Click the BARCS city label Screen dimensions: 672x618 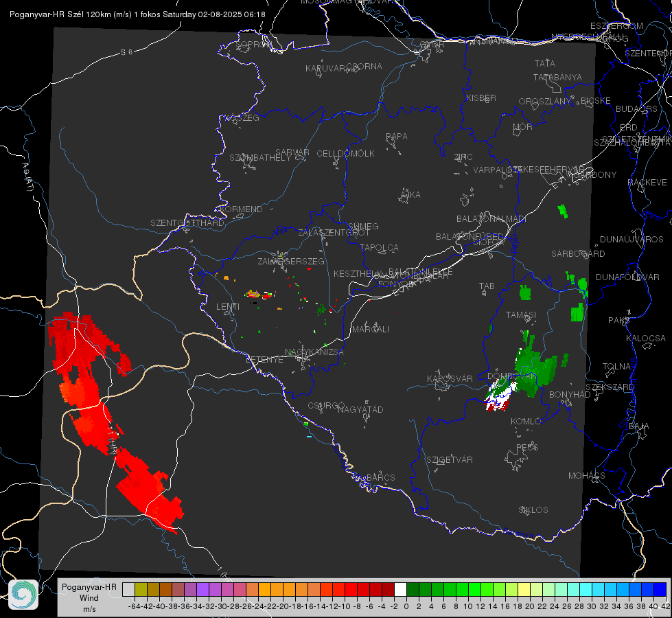381,477
